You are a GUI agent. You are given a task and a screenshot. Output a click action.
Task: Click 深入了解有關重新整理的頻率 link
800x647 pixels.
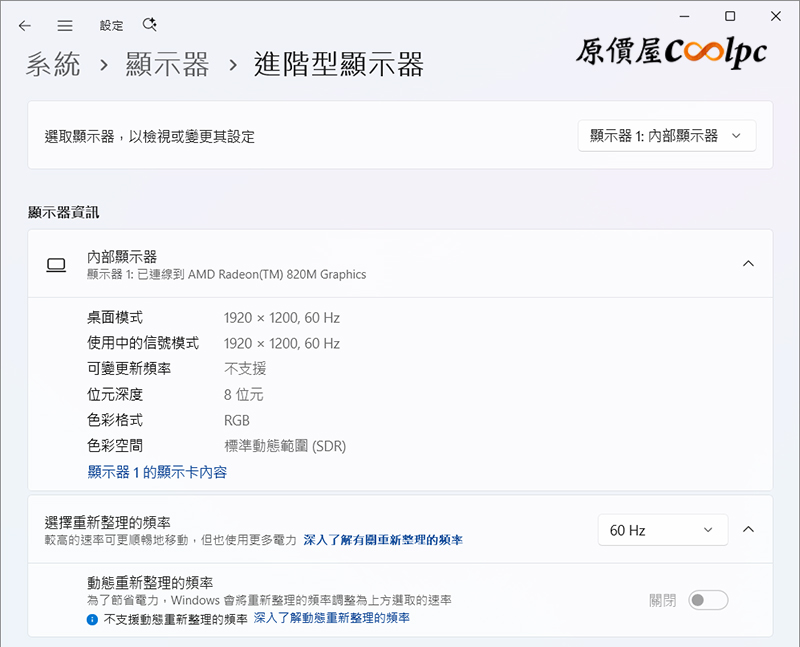tap(383, 540)
